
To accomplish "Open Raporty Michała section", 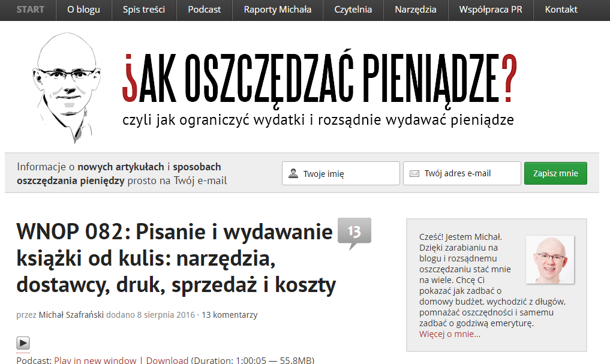I will [277, 10].
